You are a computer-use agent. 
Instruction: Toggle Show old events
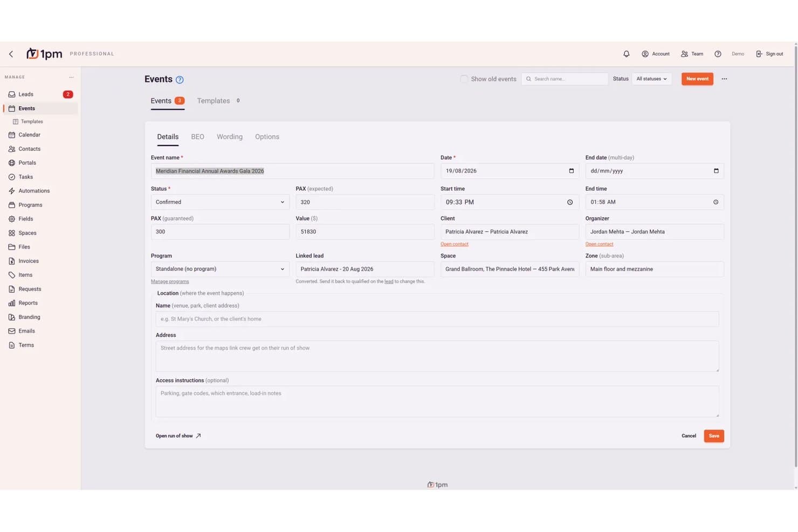pyautogui.click(x=464, y=79)
